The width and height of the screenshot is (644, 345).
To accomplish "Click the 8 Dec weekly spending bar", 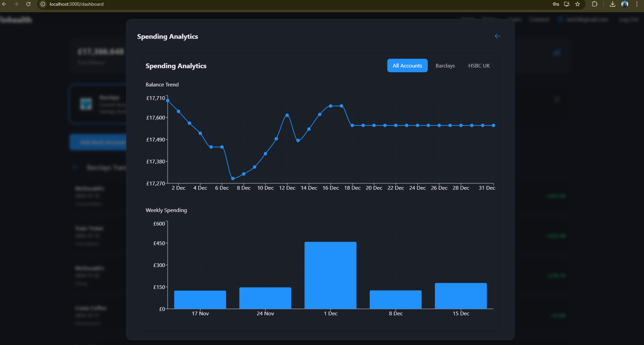I will [x=396, y=299].
